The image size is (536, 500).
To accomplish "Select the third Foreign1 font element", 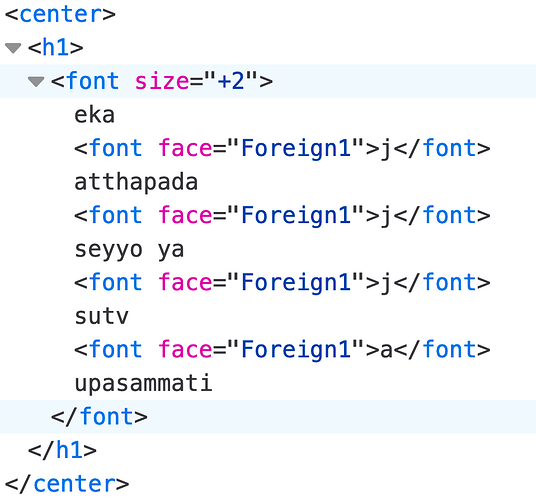I will click(282, 282).
